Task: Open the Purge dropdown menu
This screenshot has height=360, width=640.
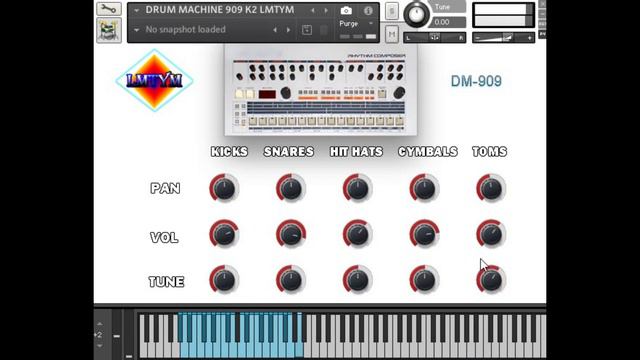Action: [x=356, y=24]
